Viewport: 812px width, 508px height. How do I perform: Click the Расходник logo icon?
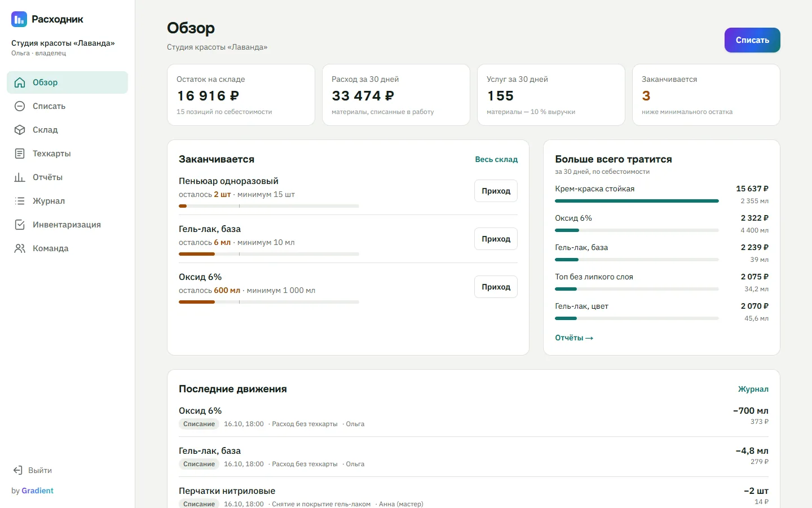pos(19,19)
